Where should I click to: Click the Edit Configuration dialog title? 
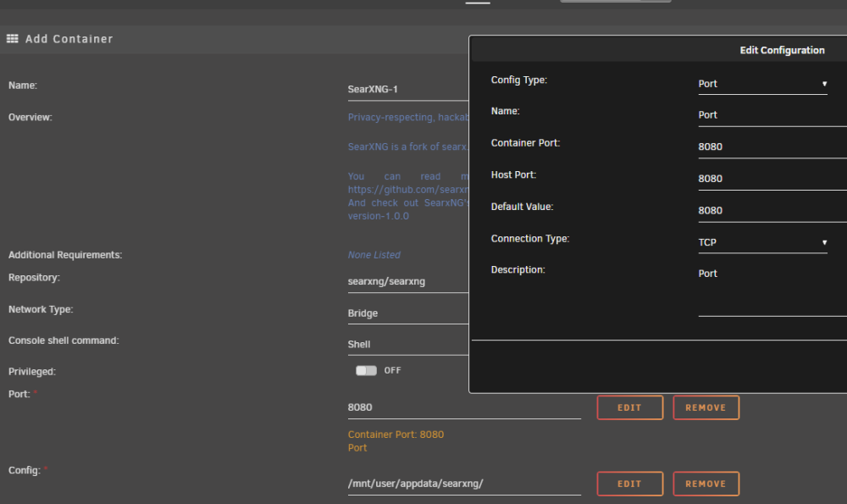[782, 50]
